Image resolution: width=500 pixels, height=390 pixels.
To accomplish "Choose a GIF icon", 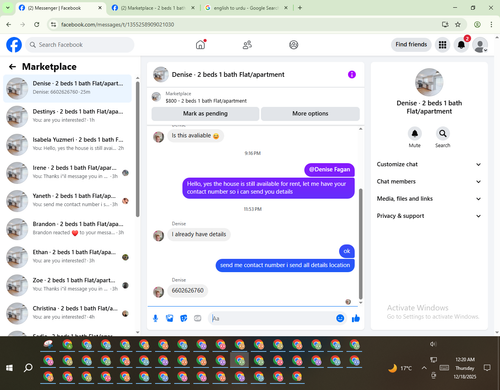I will click(x=198, y=318).
